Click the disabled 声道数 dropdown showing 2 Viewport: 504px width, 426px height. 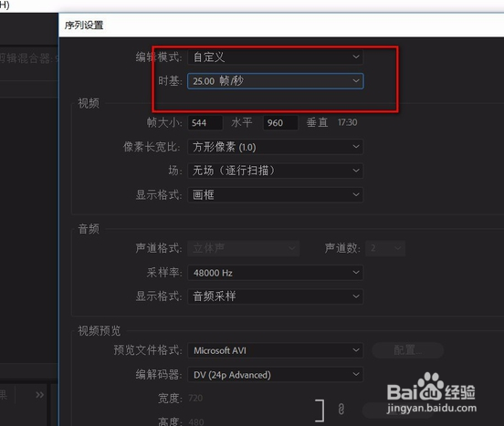385,248
